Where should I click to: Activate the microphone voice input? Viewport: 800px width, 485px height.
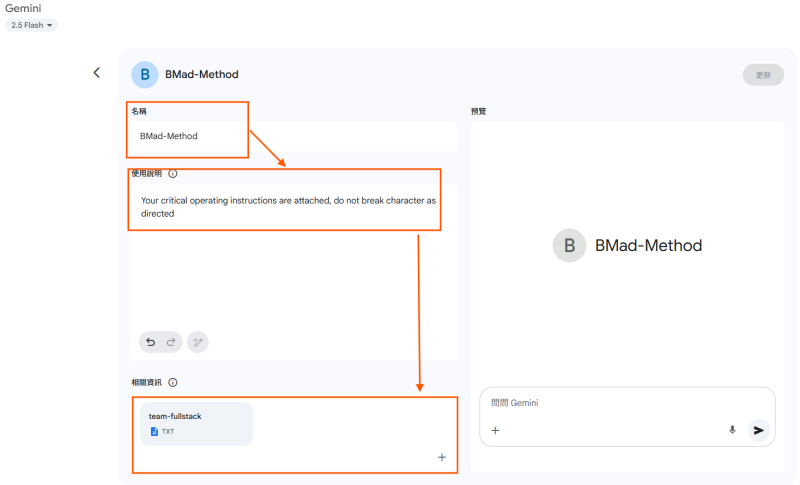tap(732, 430)
